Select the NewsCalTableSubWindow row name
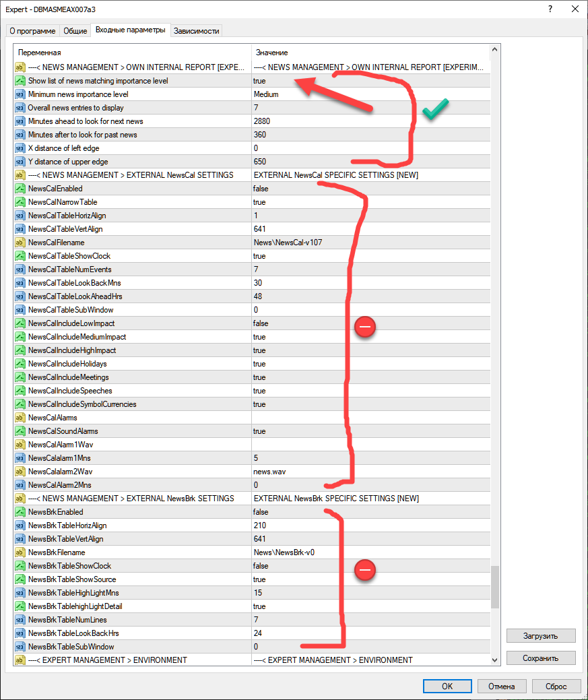 point(71,310)
